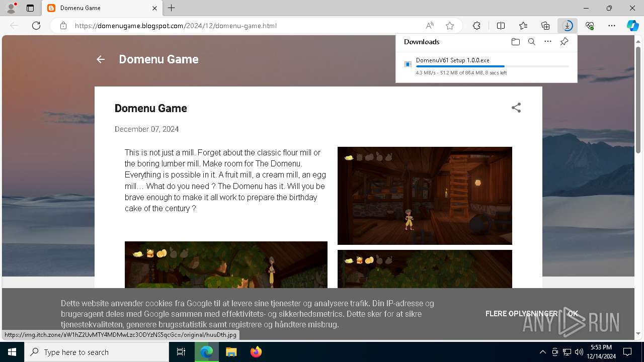Click DomenuV61 Setup 1.0.0.exe download entry
The image size is (644, 362).
[x=487, y=66]
